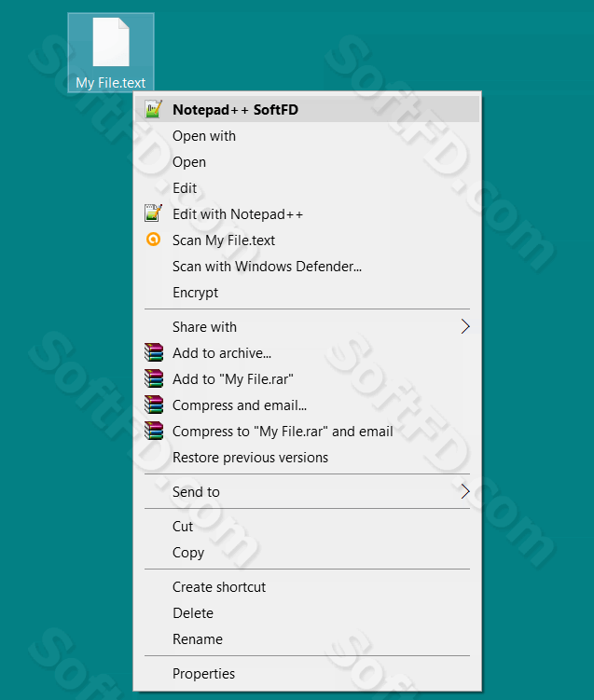
Task: Select Add to archive...
Action: pos(308,352)
